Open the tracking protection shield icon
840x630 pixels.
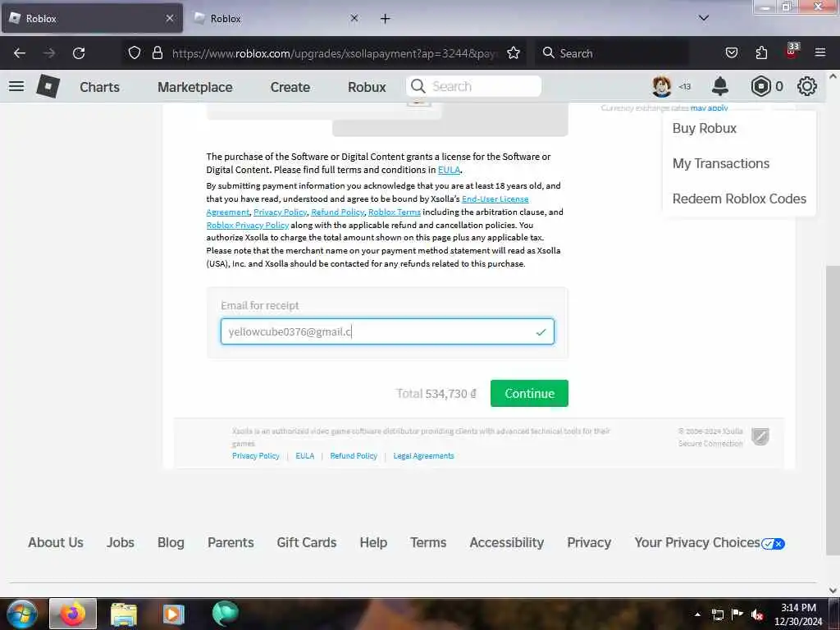point(135,52)
